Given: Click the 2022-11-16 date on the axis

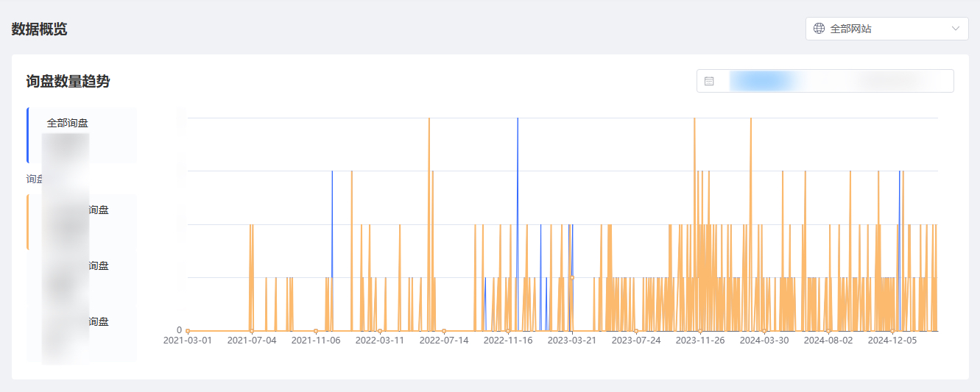Looking at the screenshot, I should [x=508, y=341].
